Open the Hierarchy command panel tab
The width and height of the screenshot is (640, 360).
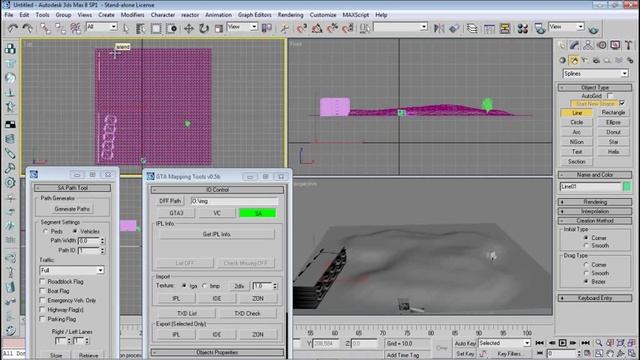[588, 45]
